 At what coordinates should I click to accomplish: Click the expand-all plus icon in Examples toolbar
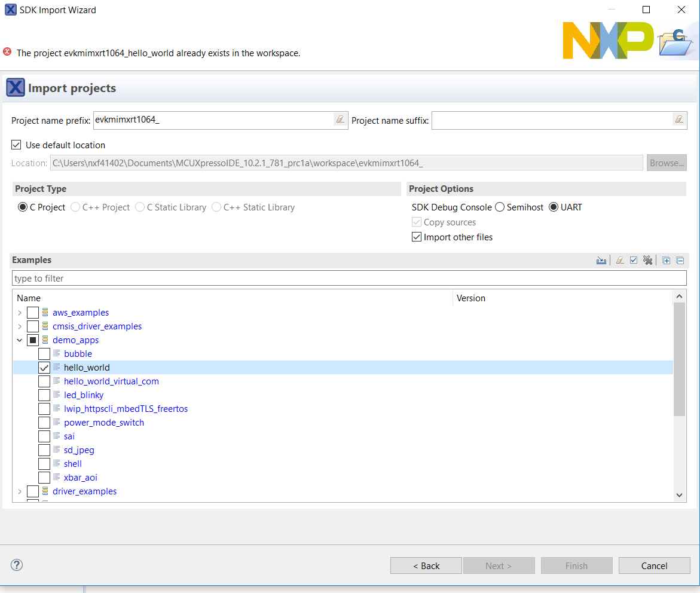(x=667, y=260)
